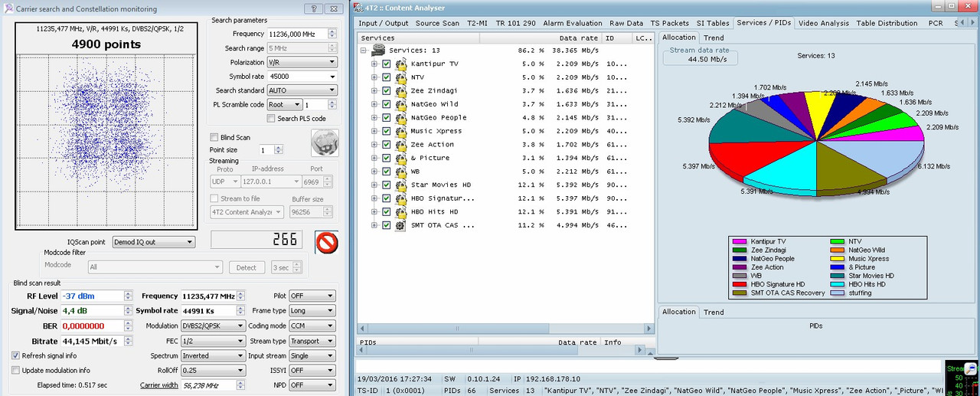The height and width of the screenshot is (396, 980).
Task: Open the Search standard dropdown
Action: click(x=302, y=90)
